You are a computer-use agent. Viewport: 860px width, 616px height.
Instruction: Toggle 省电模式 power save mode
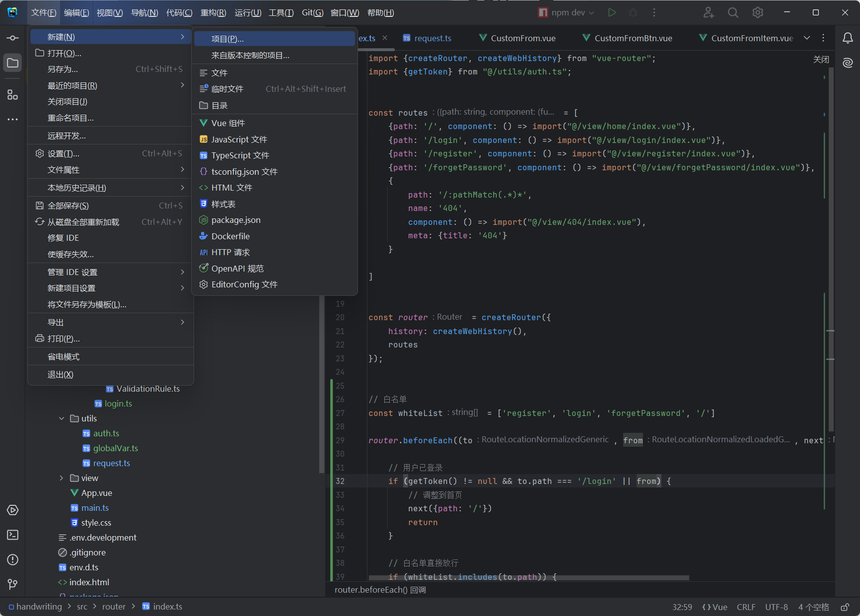point(64,356)
